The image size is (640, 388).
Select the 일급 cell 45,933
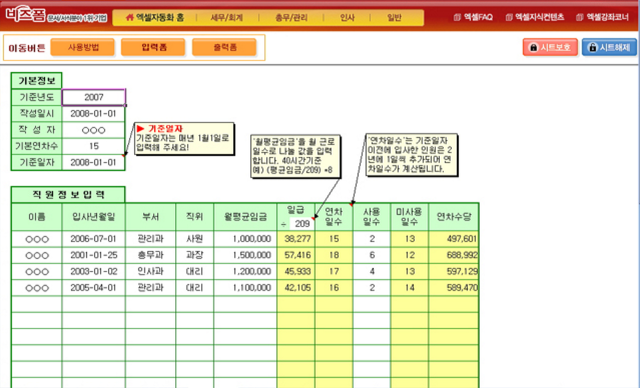[x=296, y=271]
